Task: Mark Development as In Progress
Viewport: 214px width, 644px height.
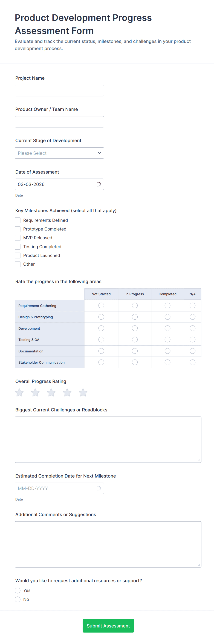Action: (135, 328)
